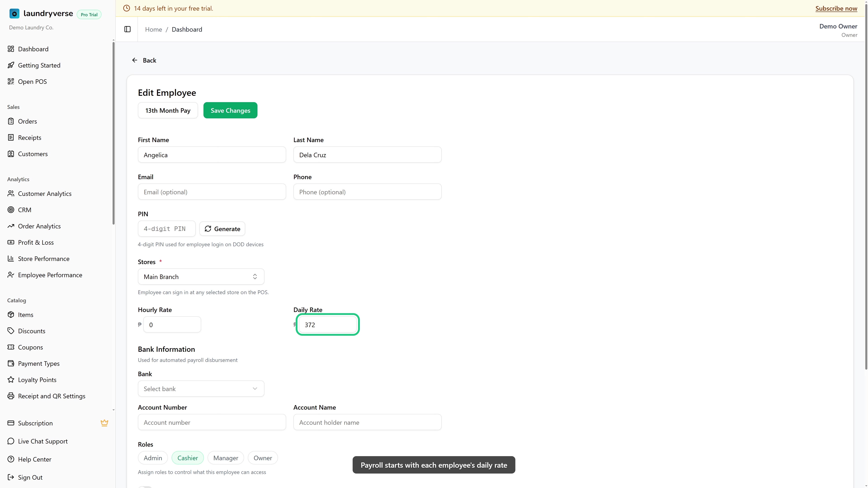Click the Getting Started rocket icon
Viewport: 868px width, 488px height.
pyautogui.click(x=11, y=65)
